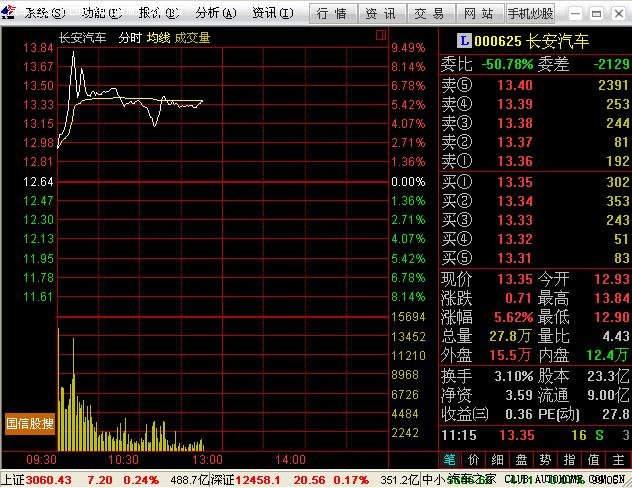The height and width of the screenshot is (488, 632).
Task: Click the 换手 value 3.10%
Action: [x=514, y=376]
